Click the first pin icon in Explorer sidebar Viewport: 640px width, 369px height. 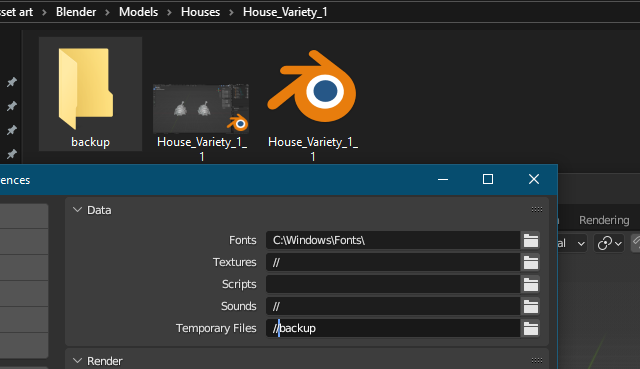(11, 82)
